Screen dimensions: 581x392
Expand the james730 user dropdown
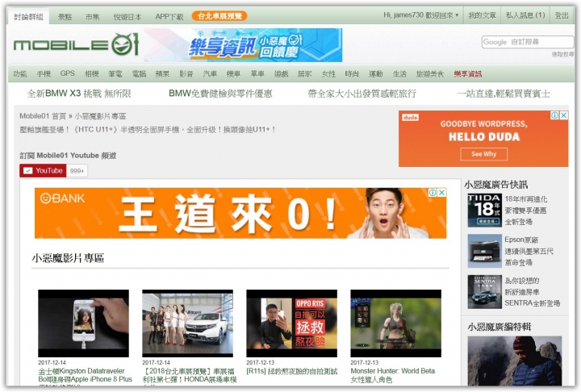point(421,15)
